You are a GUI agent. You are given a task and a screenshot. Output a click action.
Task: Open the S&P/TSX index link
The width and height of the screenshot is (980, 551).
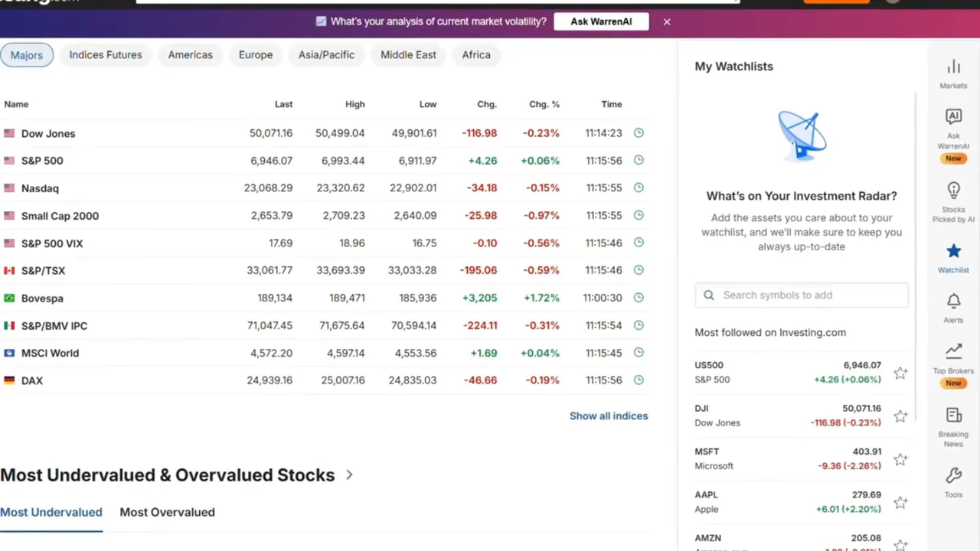pos(43,271)
